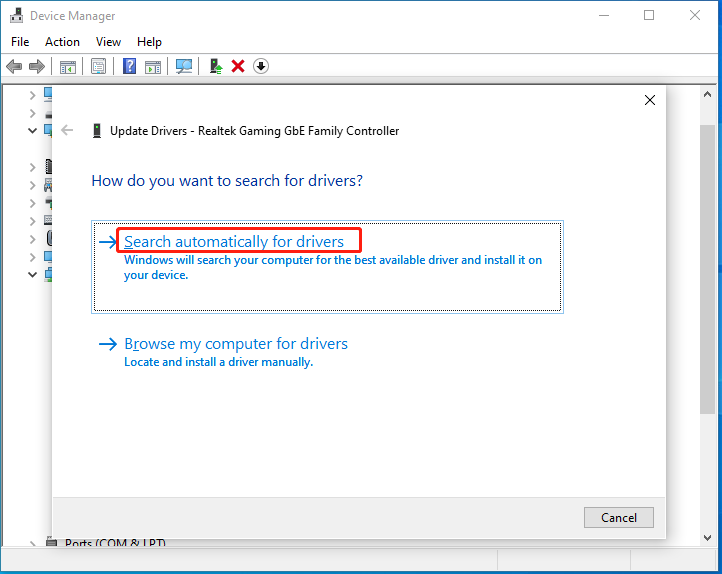This screenshot has height=574, width=722.
Task: Click the Device Manager title bar icon
Action: tap(17, 15)
